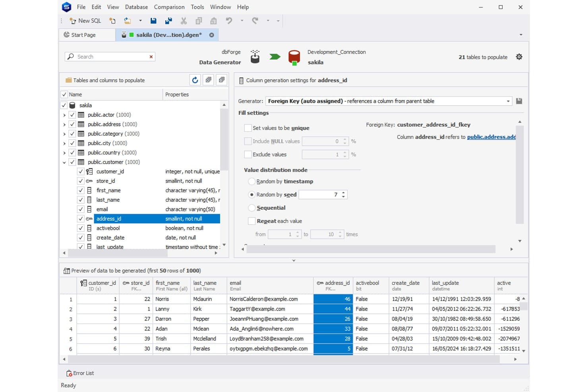Open the Database menu

pos(136,7)
